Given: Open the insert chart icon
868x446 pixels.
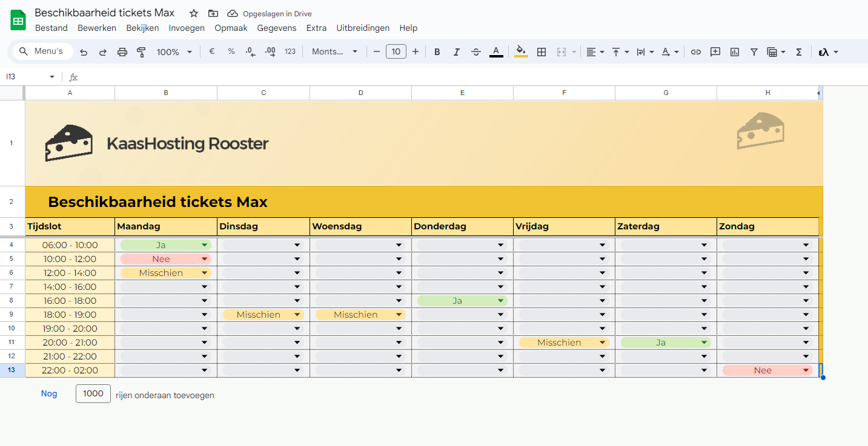Looking at the screenshot, I should tap(735, 52).
